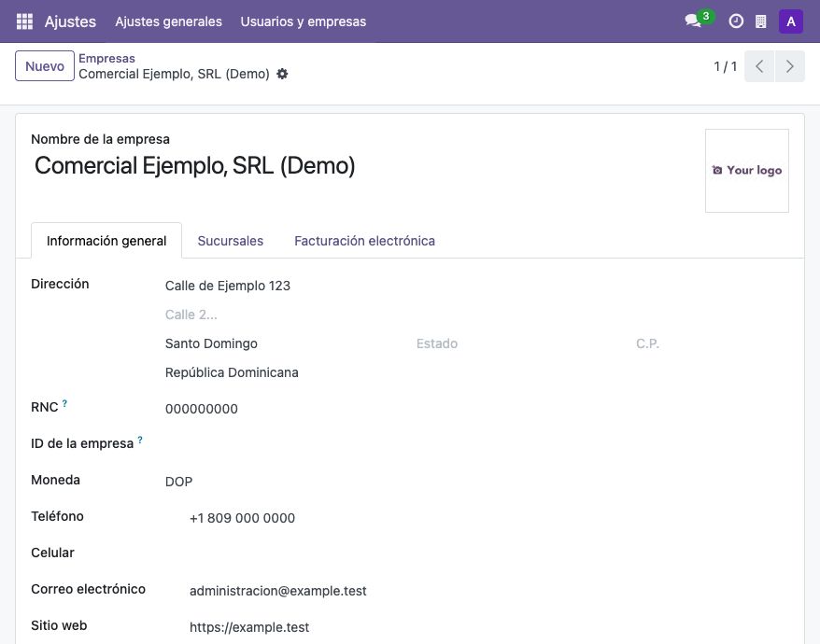Open Usuarios y empresas menu
The width and height of the screenshot is (820, 644).
pyautogui.click(x=304, y=21)
